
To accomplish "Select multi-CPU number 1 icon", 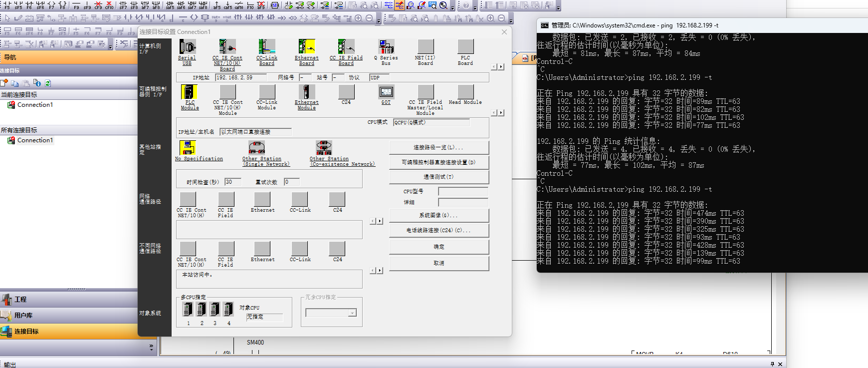I will point(188,310).
